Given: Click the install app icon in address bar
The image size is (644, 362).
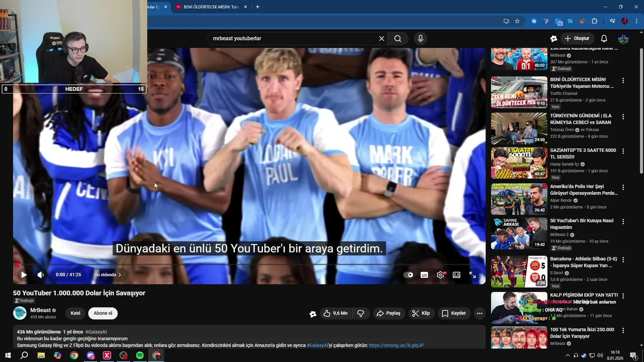Looking at the screenshot, I should click(506, 21).
